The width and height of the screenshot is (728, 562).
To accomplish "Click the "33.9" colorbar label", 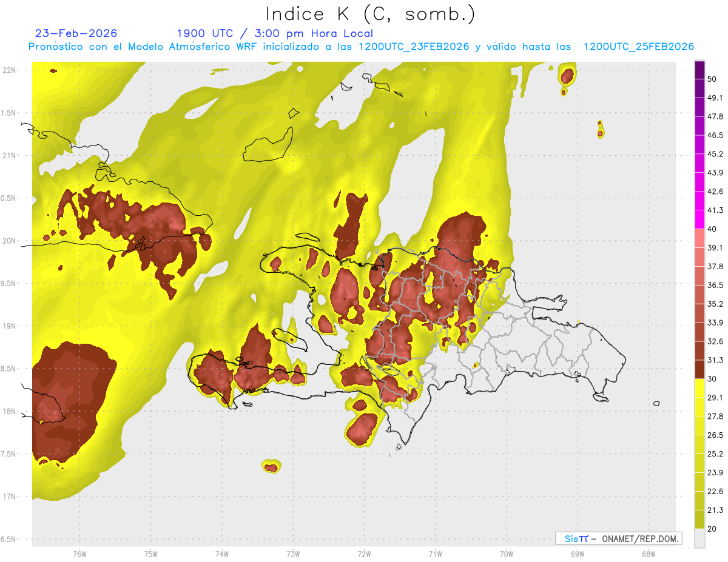I will point(715,323).
